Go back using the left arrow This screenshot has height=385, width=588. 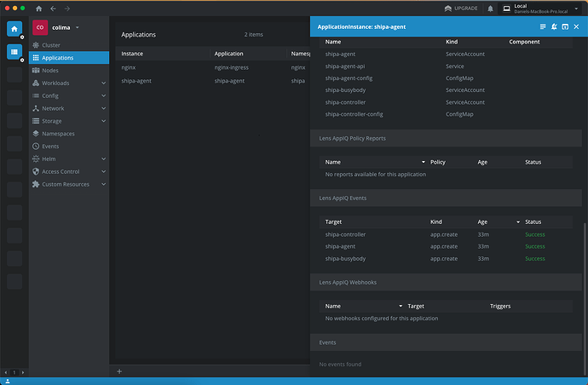(53, 9)
